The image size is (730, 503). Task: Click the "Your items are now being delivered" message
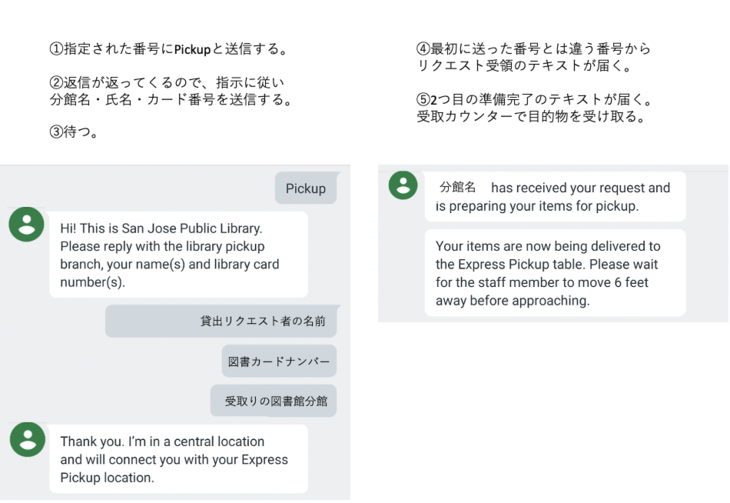[x=555, y=273]
